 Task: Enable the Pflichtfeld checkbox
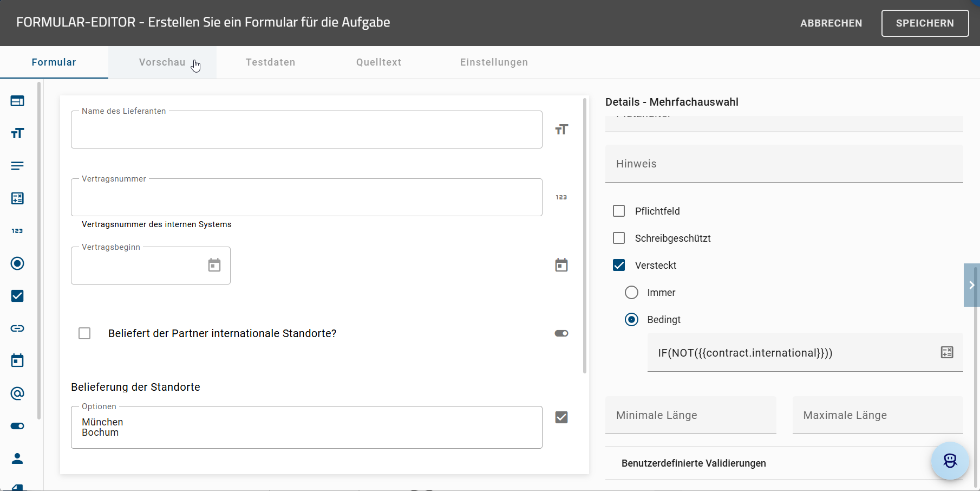pyautogui.click(x=619, y=211)
